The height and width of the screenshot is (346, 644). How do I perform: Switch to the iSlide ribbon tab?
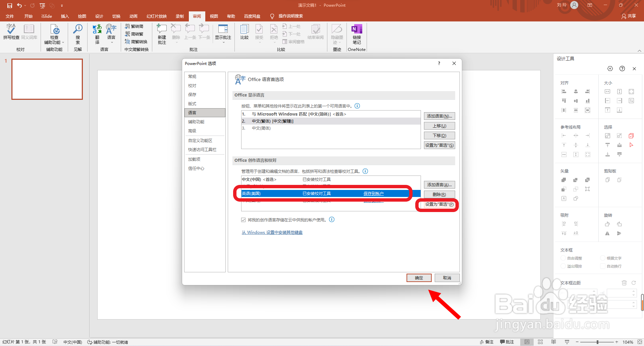click(x=47, y=16)
